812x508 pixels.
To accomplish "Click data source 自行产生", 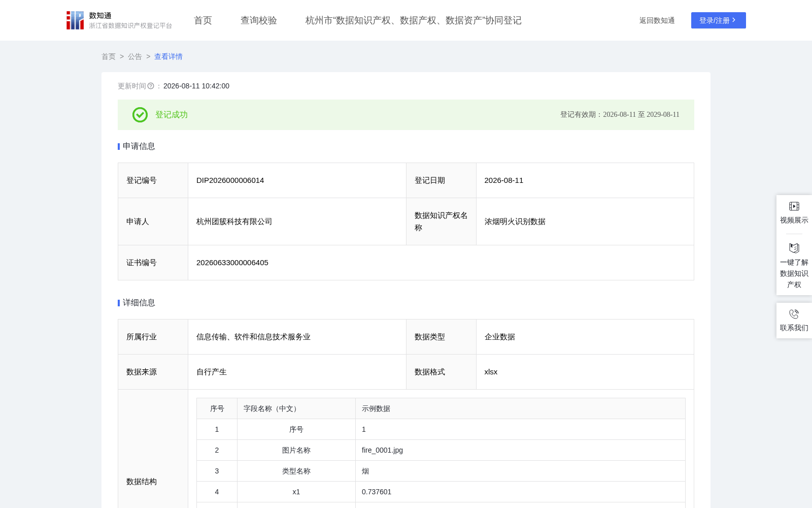I will coord(212,372).
